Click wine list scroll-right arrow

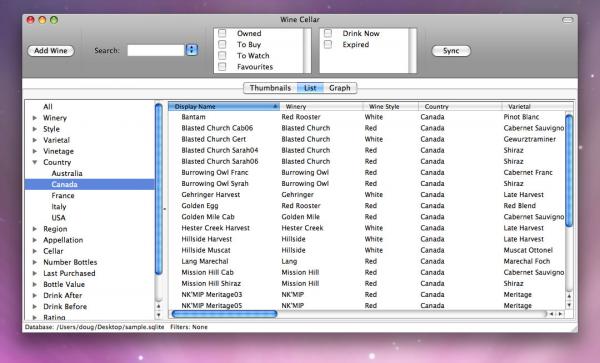click(x=561, y=314)
